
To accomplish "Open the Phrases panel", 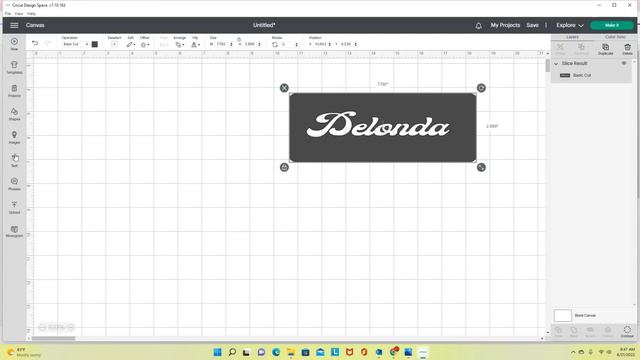I will click(14, 184).
